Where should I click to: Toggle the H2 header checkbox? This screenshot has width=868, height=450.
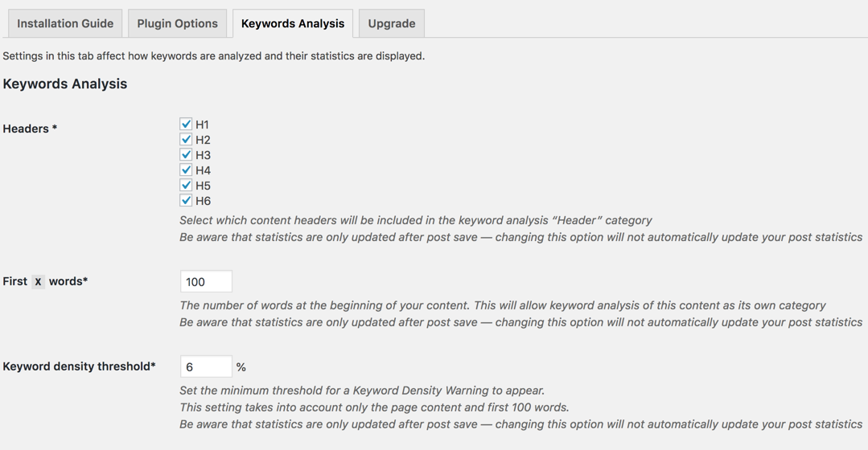coord(186,139)
